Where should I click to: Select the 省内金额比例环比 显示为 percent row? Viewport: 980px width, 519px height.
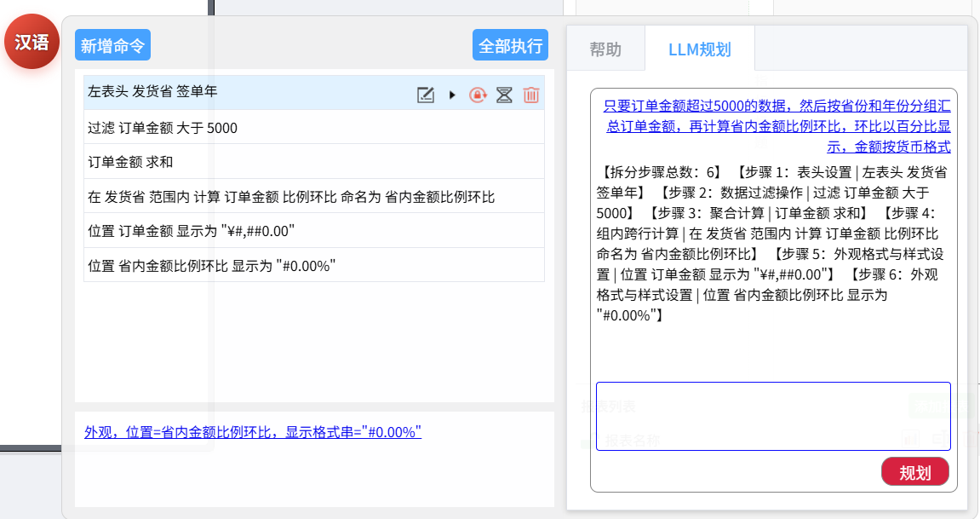(209, 265)
